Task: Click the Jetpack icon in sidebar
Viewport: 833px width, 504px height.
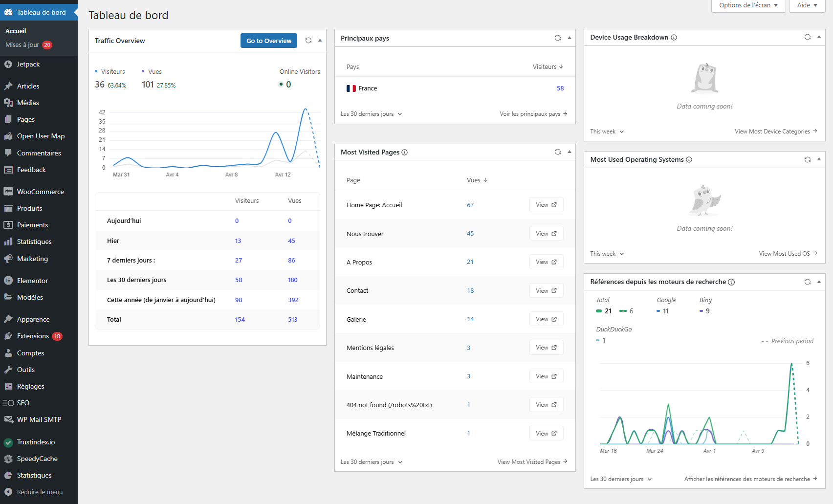Action: (x=8, y=65)
